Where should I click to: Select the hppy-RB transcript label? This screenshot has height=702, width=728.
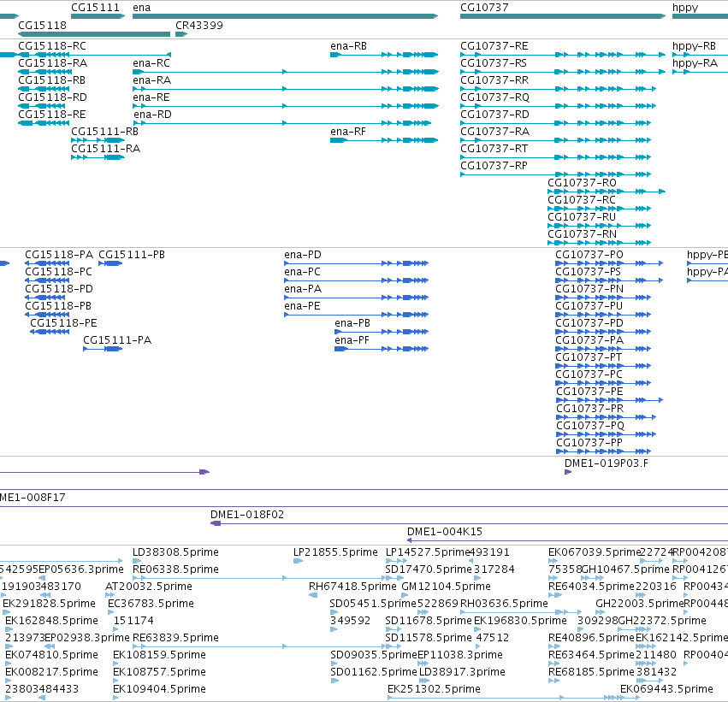pos(694,46)
